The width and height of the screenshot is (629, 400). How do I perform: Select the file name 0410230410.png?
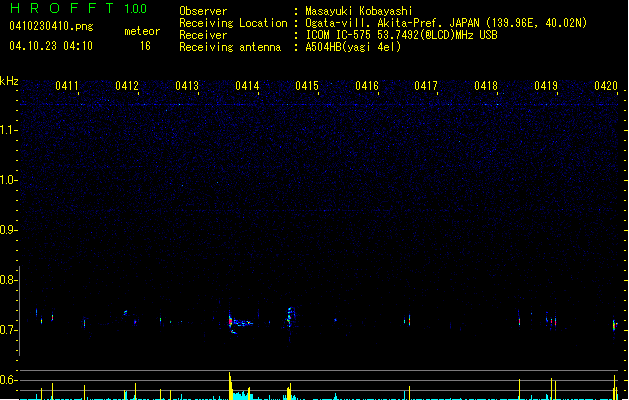click(51, 27)
